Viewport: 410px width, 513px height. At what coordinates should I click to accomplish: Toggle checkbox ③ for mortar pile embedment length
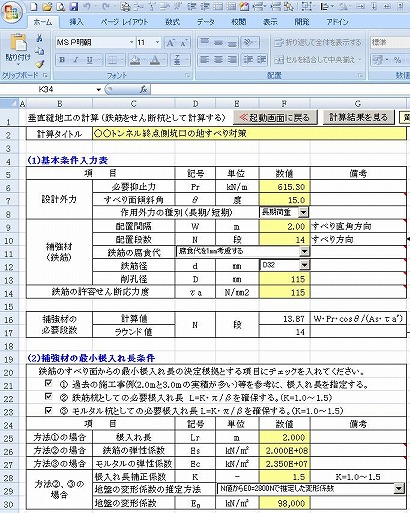point(48,410)
